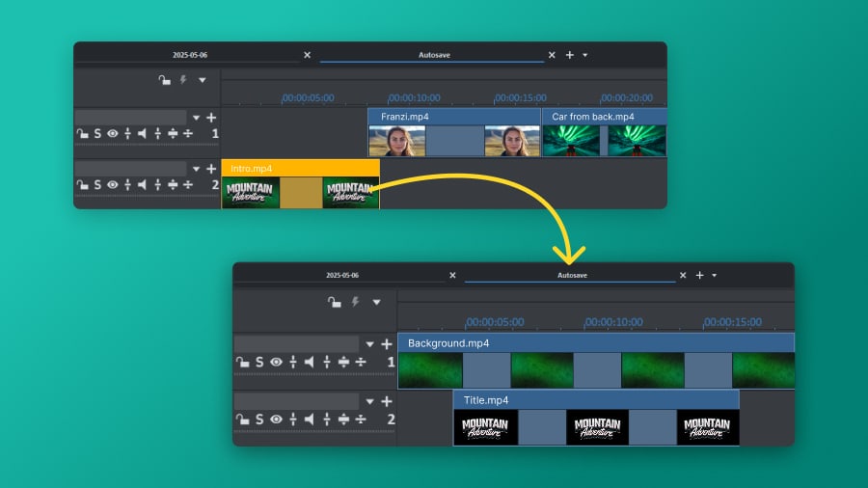Toggle lock on Franzi.mp4 track 1
This screenshot has height=488, width=868.
(x=82, y=133)
